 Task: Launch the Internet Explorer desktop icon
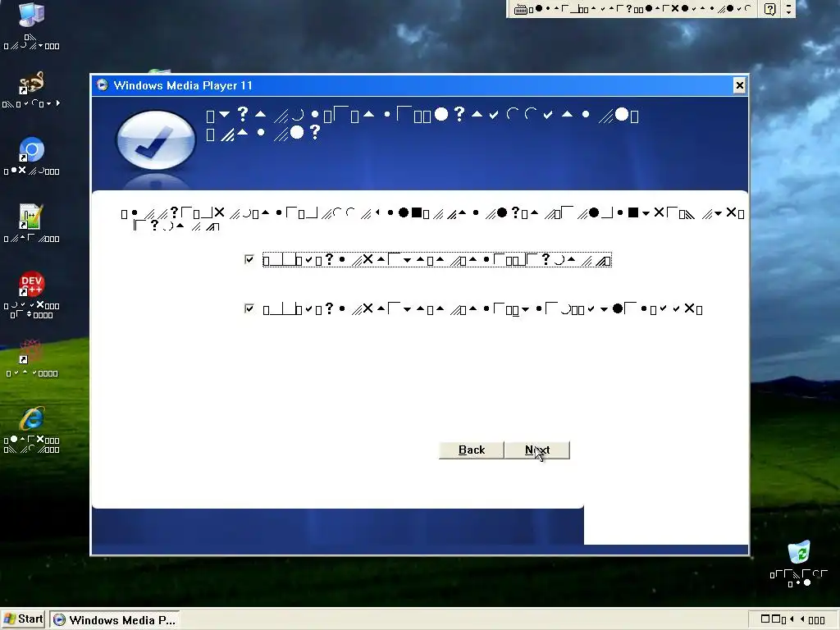pyautogui.click(x=32, y=419)
